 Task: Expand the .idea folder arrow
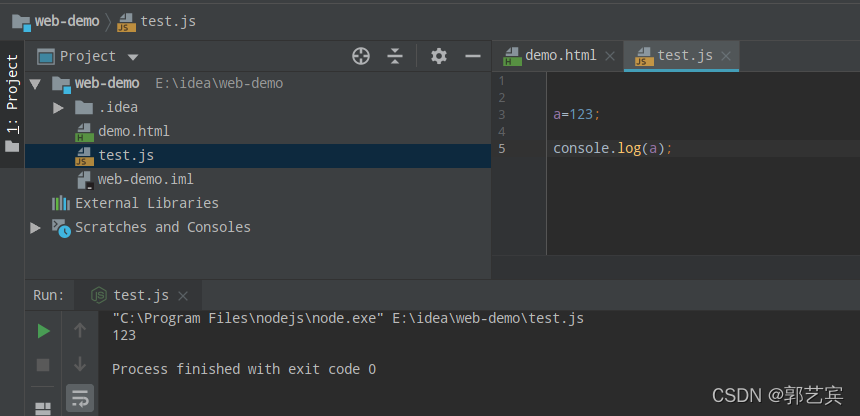coord(58,108)
